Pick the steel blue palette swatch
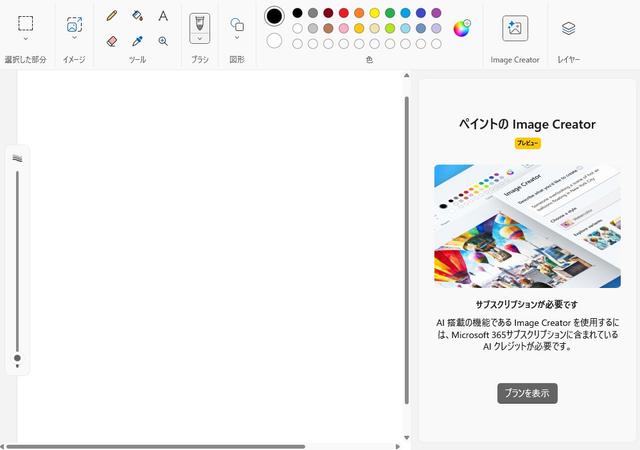 [x=421, y=29]
